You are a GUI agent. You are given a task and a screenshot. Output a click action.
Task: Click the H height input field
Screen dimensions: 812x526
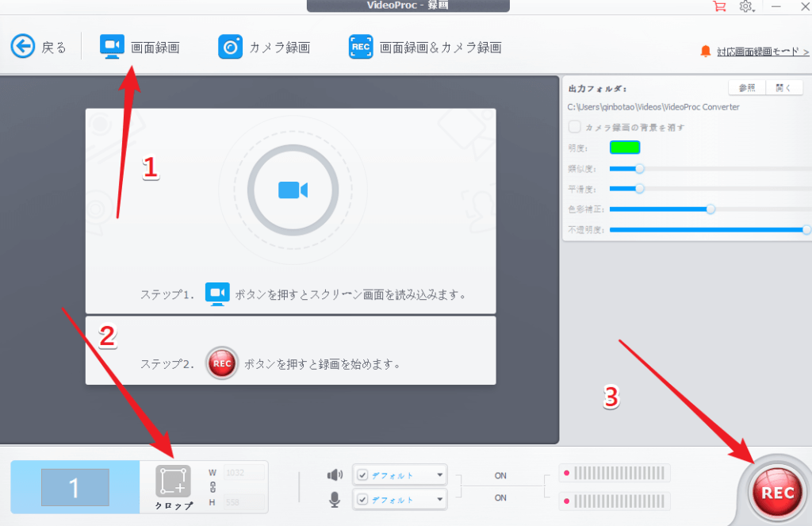pos(244,502)
